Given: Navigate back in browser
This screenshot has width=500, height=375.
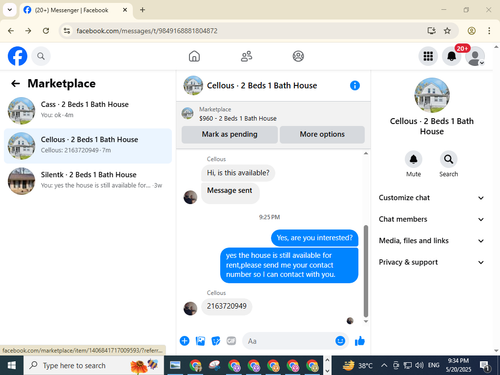Looking at the screenshot, I should coord(11,31).
